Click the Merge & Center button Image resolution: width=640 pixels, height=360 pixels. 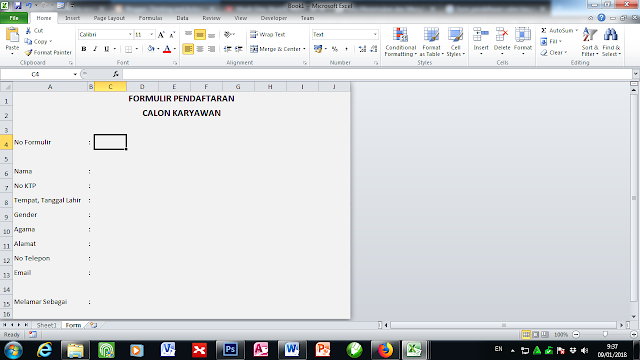click(x=275, y=49)
